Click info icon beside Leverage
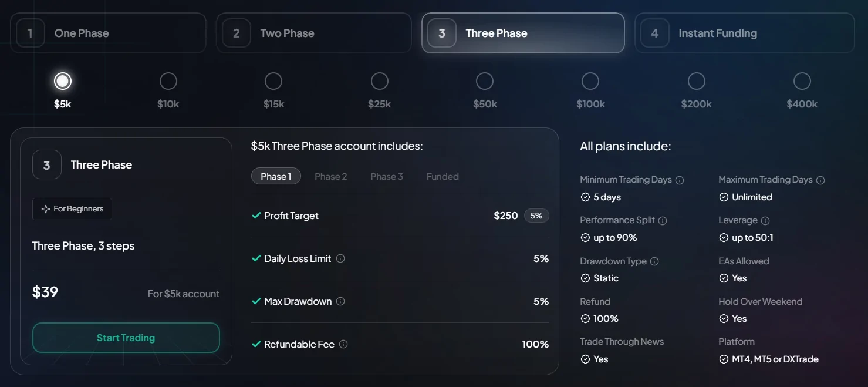 (x=765, y=221)
